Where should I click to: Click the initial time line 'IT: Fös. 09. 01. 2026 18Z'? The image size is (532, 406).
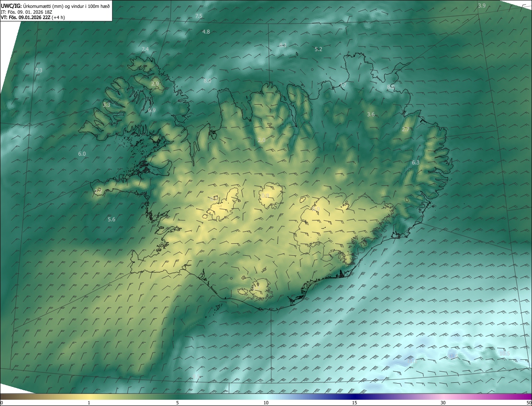27,12
